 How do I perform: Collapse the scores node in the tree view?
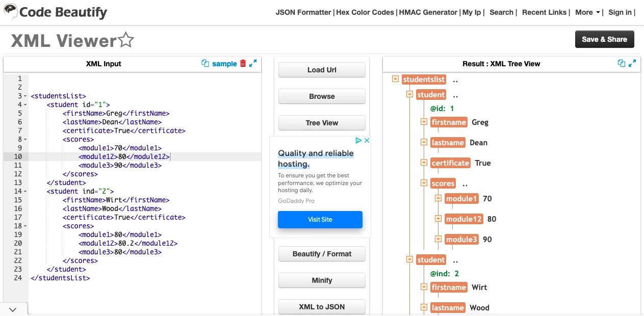(424, 183)
